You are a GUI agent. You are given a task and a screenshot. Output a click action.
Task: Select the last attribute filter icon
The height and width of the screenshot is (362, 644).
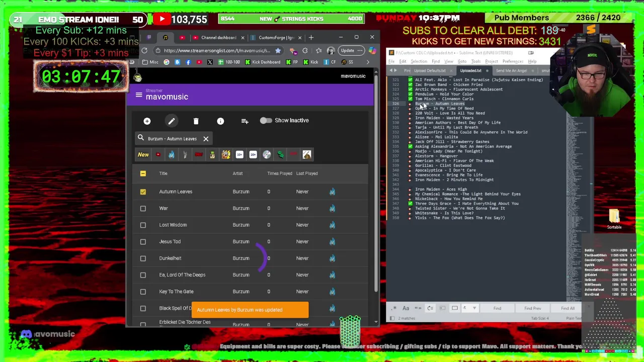tap(307, 155)
